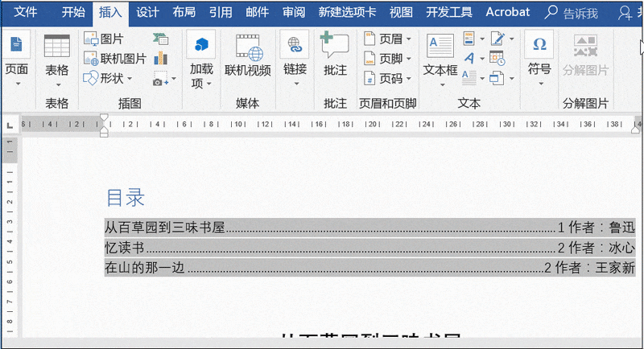The image size is (644, 349).
Task: Open the 形状 shapes gallery
Action: point(104,78)
